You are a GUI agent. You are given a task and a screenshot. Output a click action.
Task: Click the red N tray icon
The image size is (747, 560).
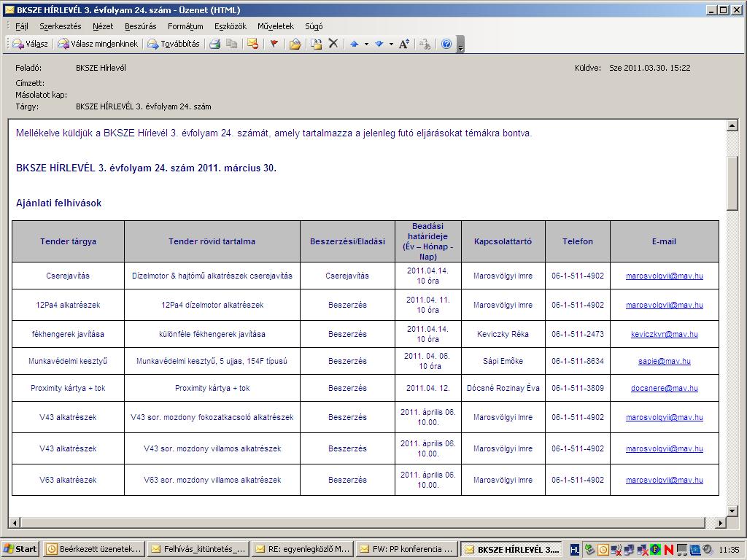tap(668, 550)
